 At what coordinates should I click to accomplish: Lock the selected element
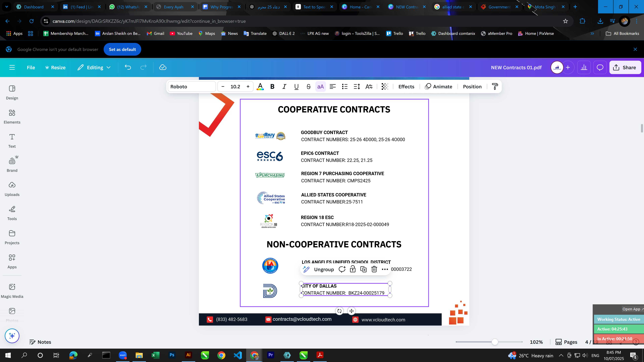[353, 269]
